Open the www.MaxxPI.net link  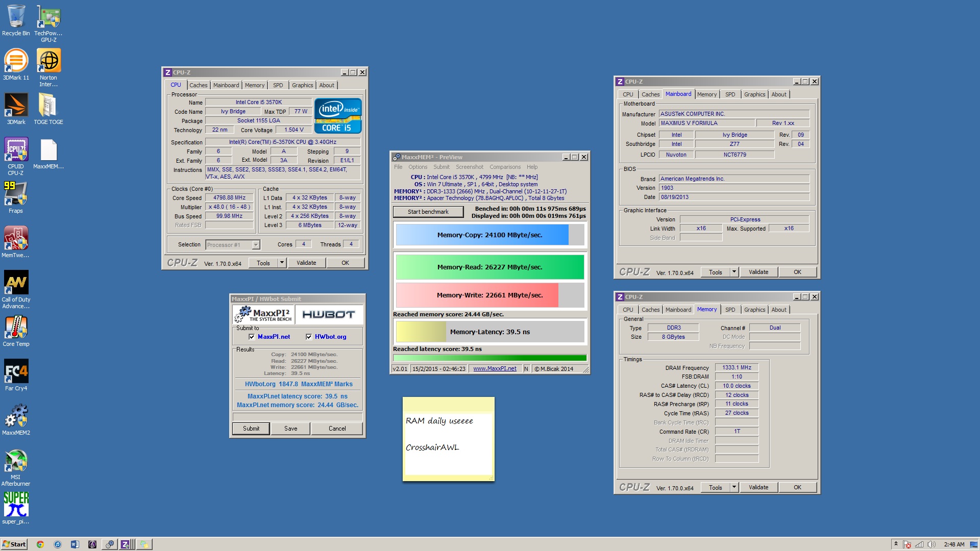tap(495, 369)
